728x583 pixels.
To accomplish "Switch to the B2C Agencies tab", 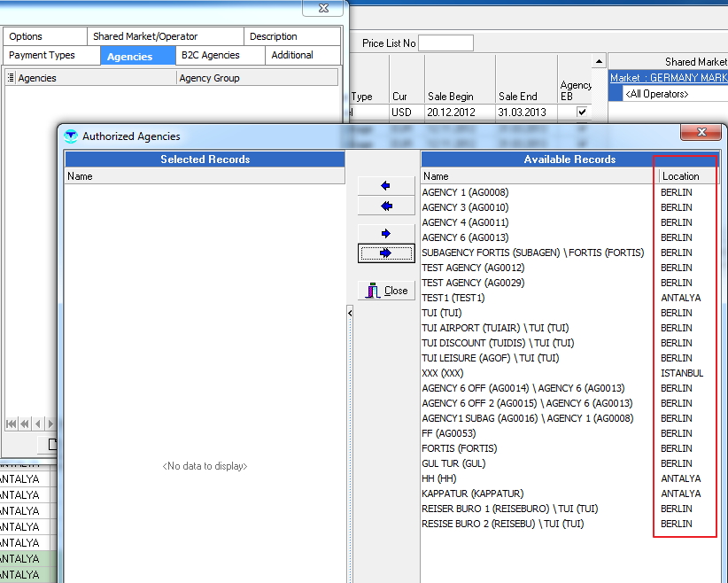I will [210, 55].
